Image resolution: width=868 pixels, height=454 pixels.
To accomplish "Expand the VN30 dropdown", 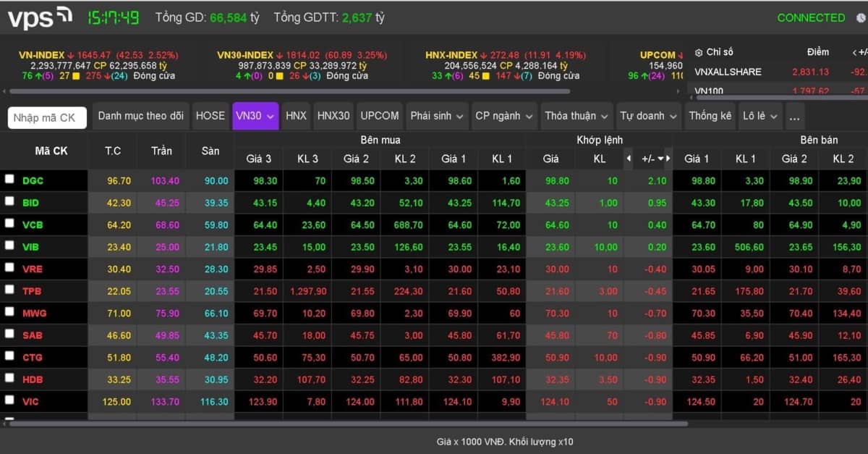I will coord(255,116).
